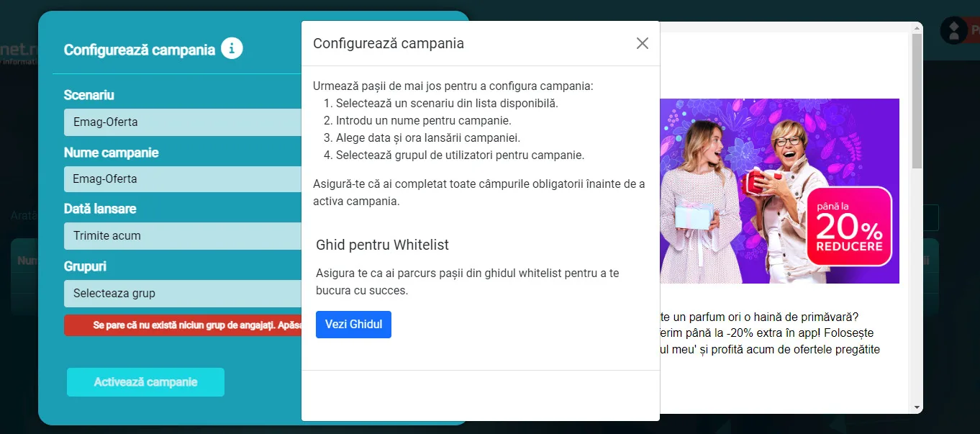
Task: Click the scrollbar up arrow in preview
Action: [x=917, y=28]
